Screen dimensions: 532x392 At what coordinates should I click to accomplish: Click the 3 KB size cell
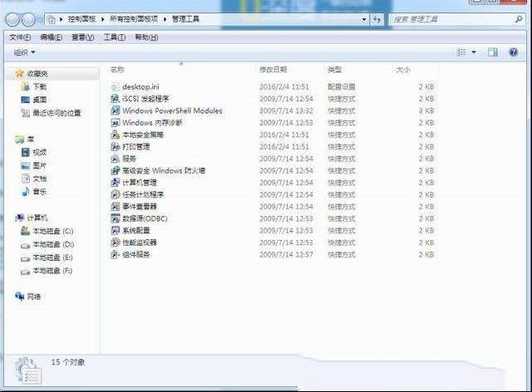[426, 111]
